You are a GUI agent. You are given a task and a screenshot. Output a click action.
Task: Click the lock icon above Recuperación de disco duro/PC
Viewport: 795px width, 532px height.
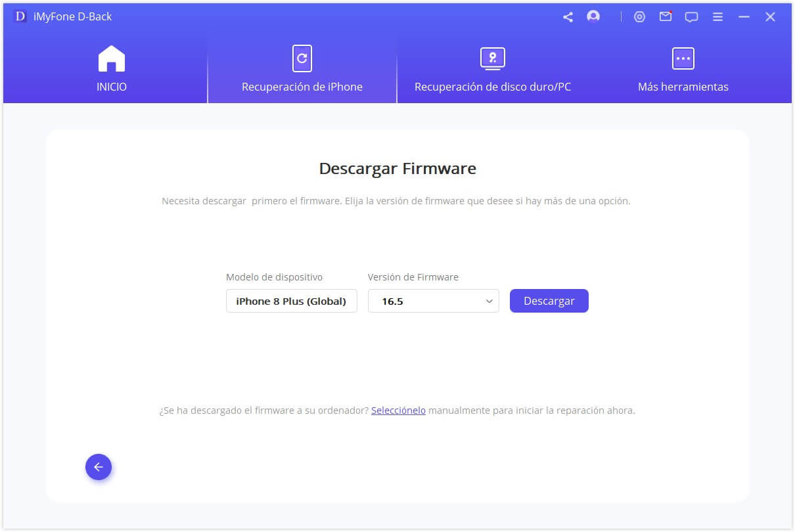[492, 58]
